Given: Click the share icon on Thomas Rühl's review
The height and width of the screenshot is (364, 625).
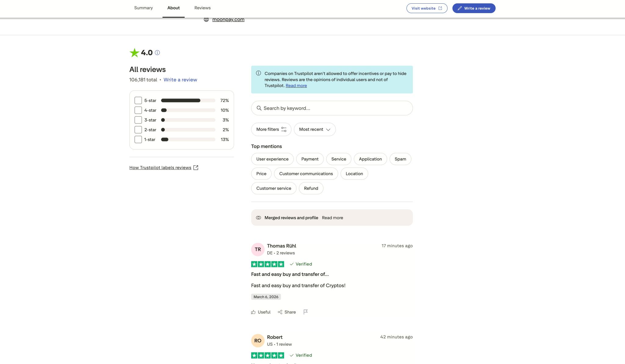Looking at the screenshot, I should 280,312.
